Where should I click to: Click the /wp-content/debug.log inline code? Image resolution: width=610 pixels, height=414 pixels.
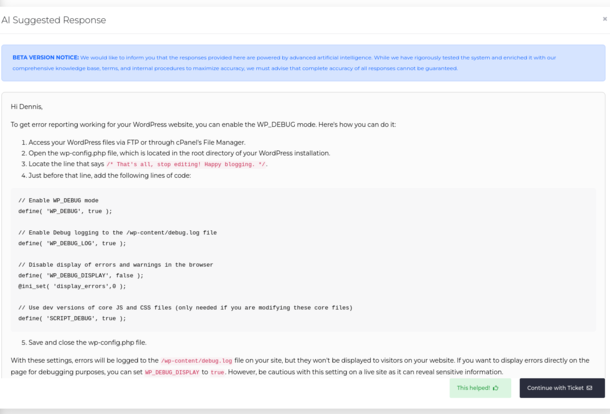[196, 360]
